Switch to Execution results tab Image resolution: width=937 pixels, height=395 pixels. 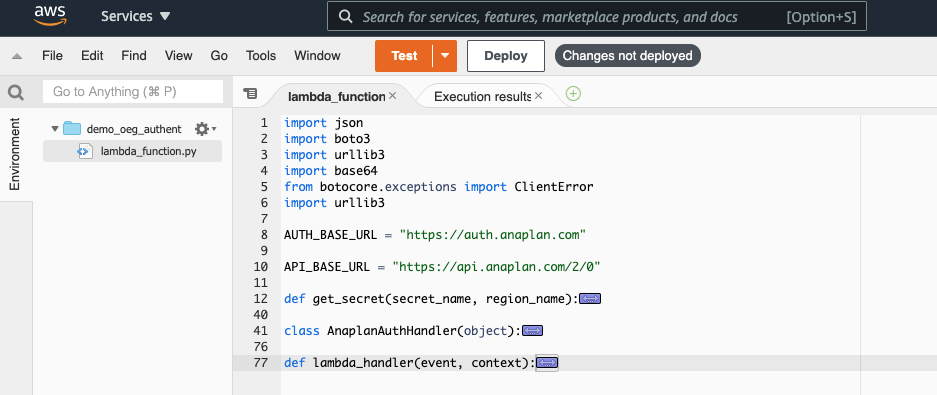click(482, 96)
